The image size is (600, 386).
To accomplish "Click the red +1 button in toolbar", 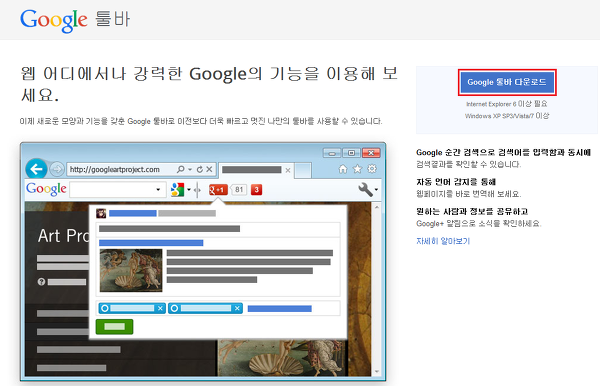I will point(218,190).
